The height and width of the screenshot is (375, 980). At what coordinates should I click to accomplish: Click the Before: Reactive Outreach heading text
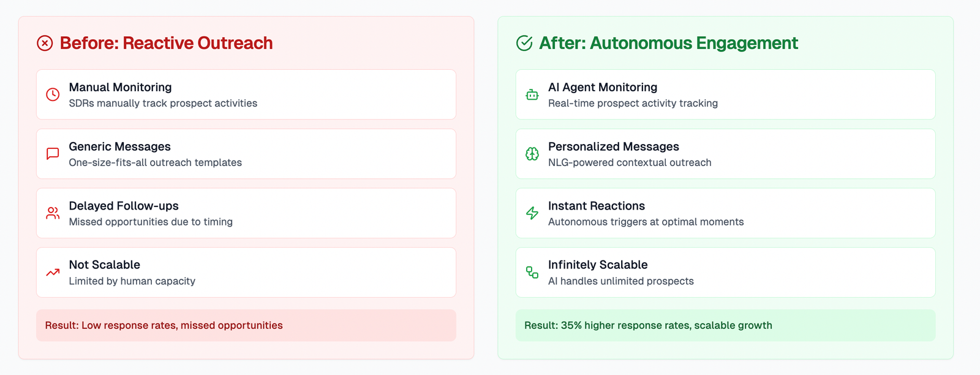pyautogui.click(x=166, y=44)
